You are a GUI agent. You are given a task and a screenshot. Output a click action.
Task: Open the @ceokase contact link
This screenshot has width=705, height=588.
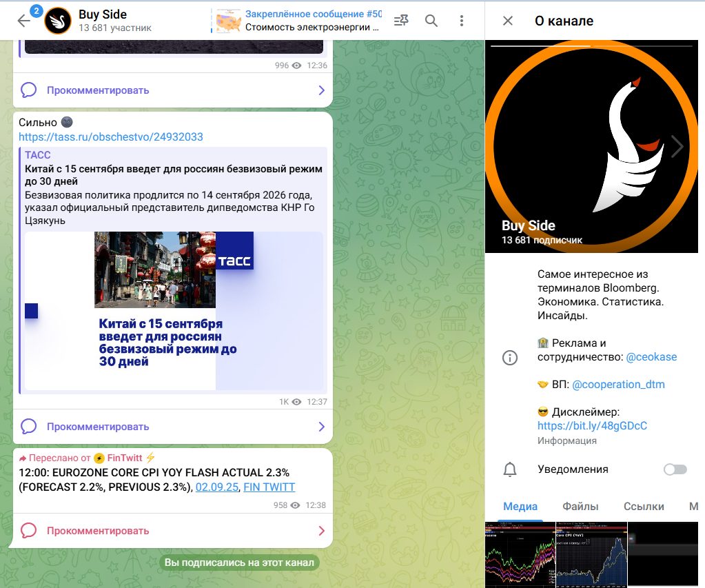coord(651,357)
